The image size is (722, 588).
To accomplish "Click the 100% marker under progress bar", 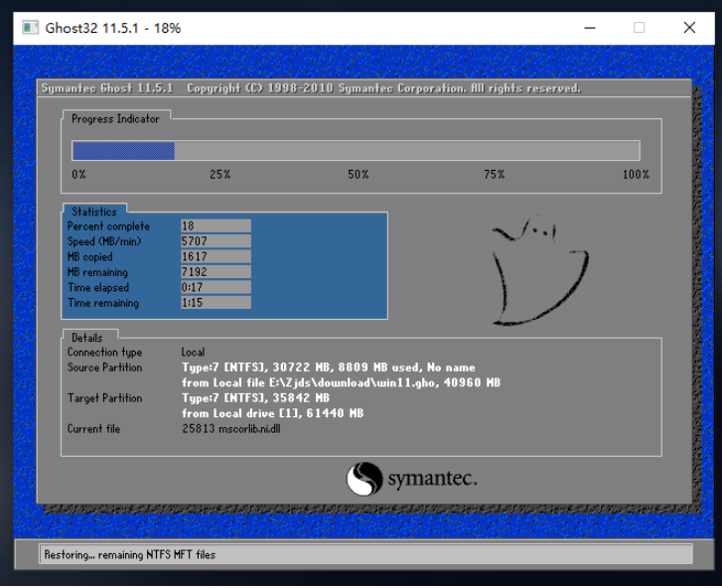I will point(636,175).
